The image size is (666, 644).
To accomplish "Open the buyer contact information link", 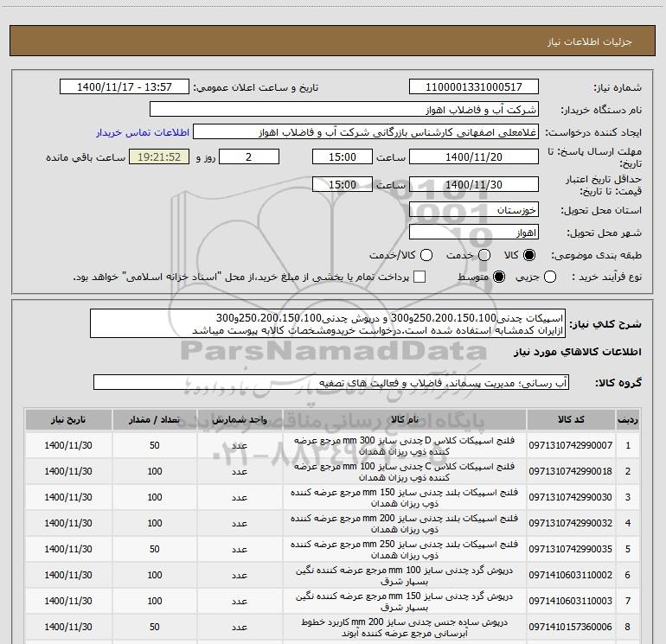I will click(143, 132).
